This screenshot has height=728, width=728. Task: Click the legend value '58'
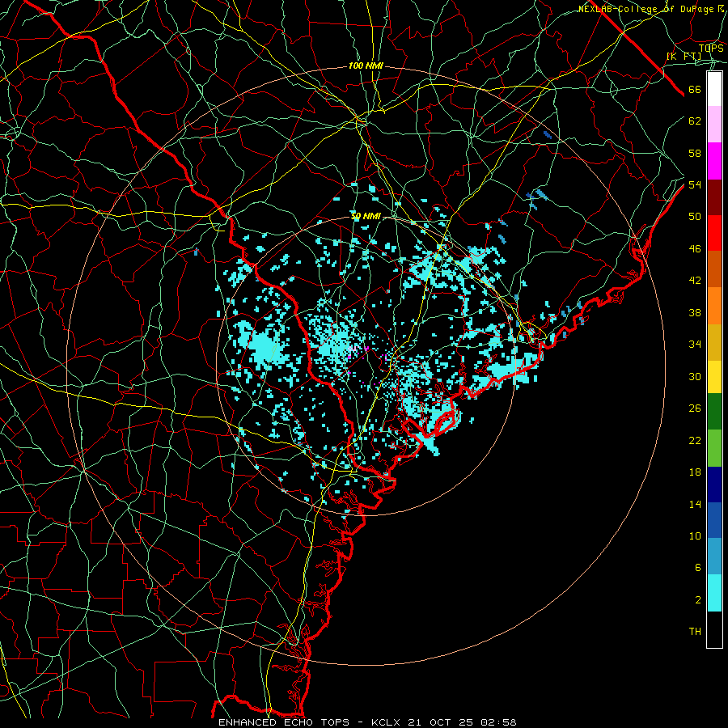(x=695, y=153)
